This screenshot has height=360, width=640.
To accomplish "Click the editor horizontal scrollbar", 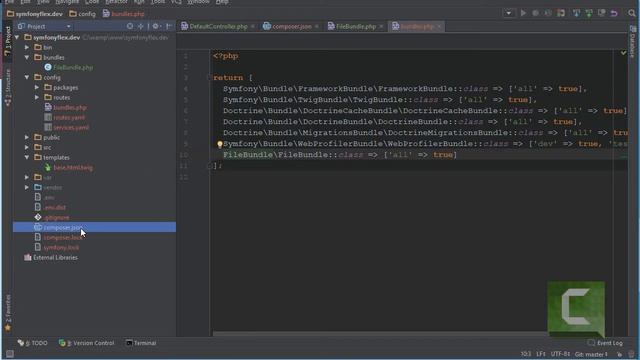I will [x=380, y=334].
